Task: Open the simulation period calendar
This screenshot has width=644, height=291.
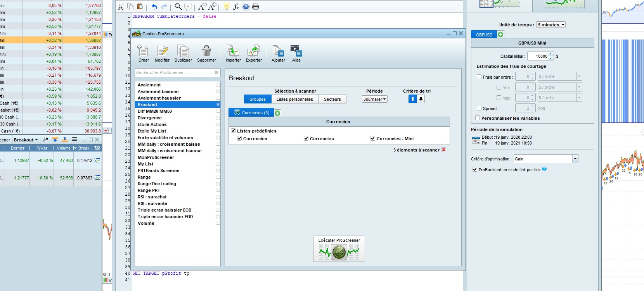Action: pyautogui.click(x=476, y=140)
